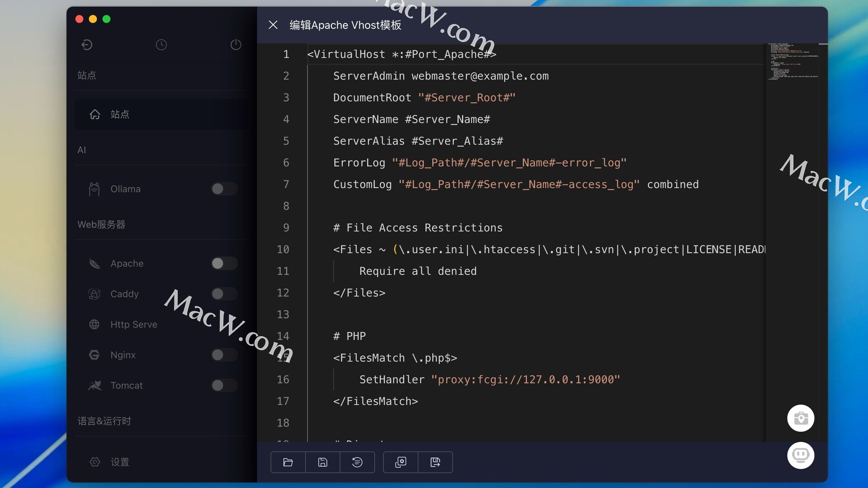Enable the Apache service switch
This screenshot has width=868, height=488.
click(224, 263)
